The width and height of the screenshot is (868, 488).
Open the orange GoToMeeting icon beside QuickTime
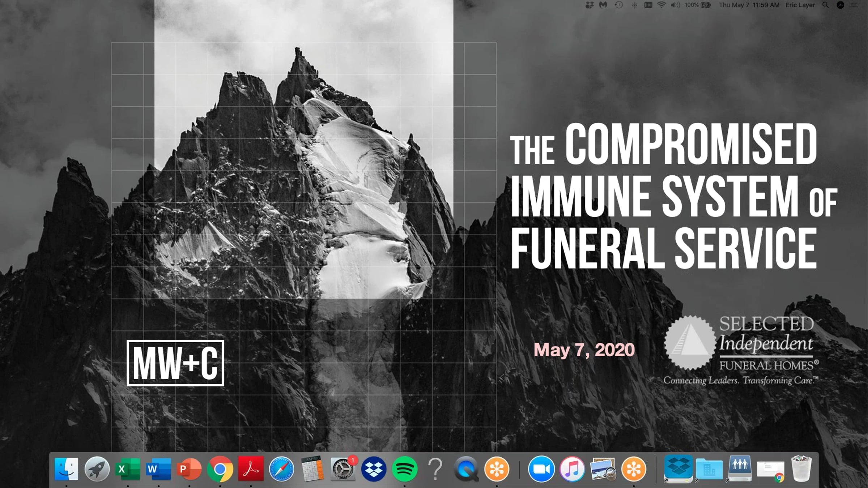pyautogui.click(x=497, y=469)
